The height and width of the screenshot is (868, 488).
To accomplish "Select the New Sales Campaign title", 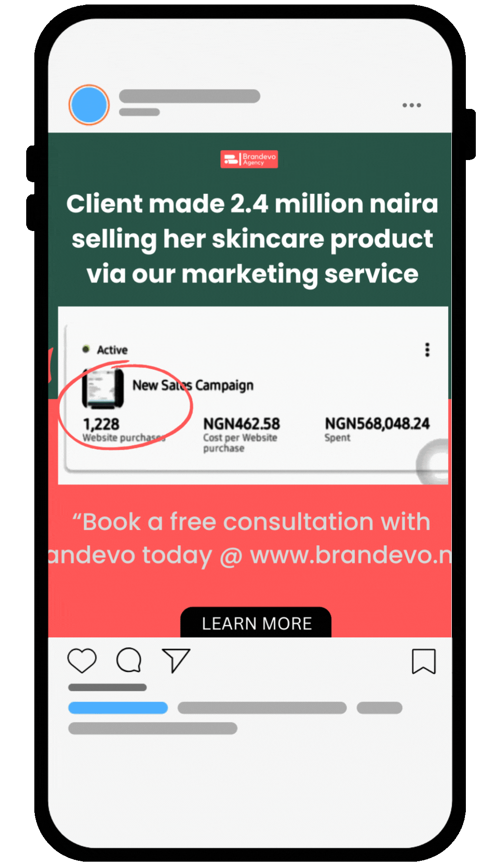I will [x=193, y=385].
